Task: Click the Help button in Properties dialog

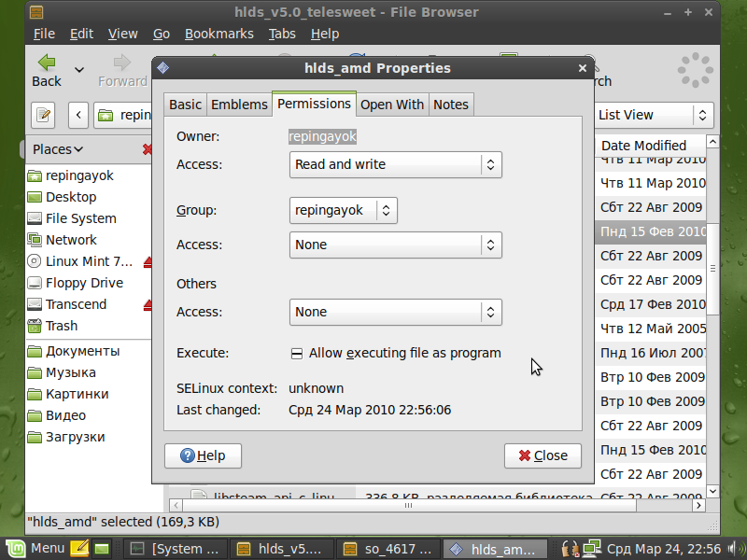Action: [x=203, y=455]
